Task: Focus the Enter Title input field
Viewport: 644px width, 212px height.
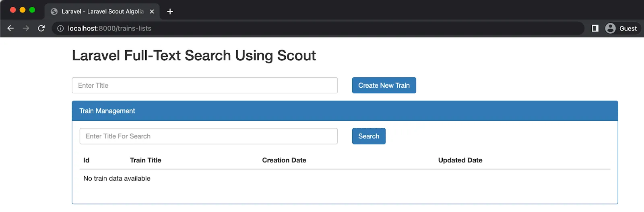Action: point(204,85)
